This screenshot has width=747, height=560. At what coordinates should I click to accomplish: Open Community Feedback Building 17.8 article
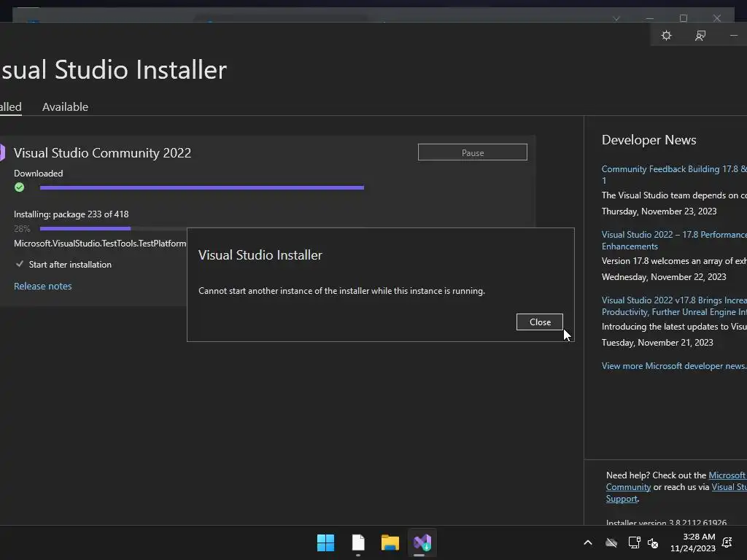pos(674,174)
